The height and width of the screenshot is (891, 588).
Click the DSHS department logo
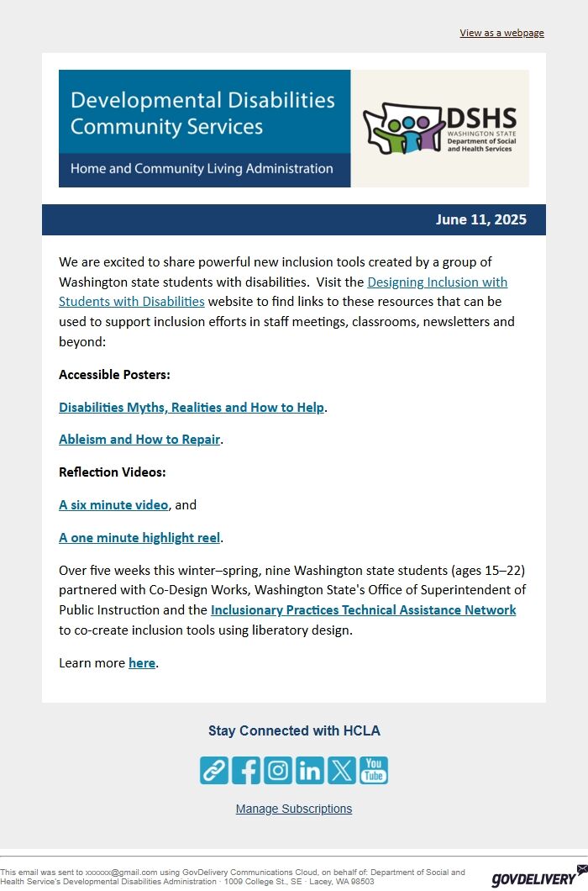click(440, 128)
